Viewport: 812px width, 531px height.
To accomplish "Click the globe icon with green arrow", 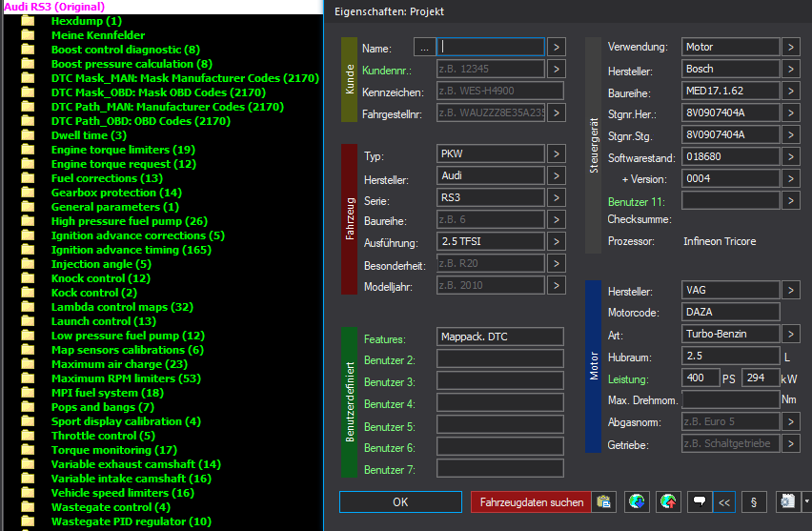I will click(637, 502).
